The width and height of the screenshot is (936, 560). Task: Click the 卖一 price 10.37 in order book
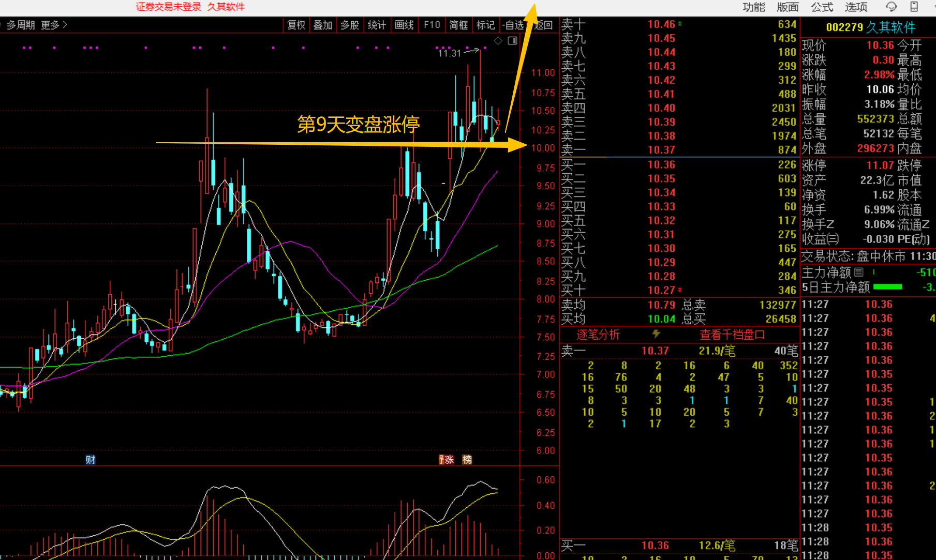[661, 150]
